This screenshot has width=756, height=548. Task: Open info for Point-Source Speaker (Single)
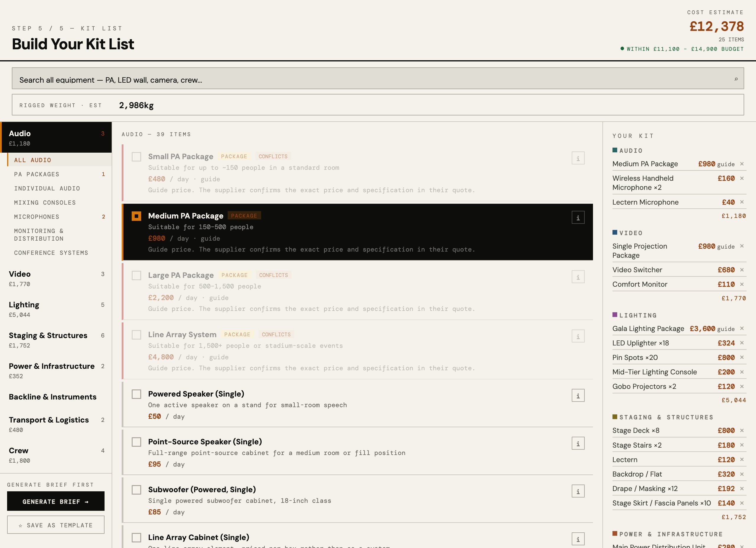tap(578, 444)
